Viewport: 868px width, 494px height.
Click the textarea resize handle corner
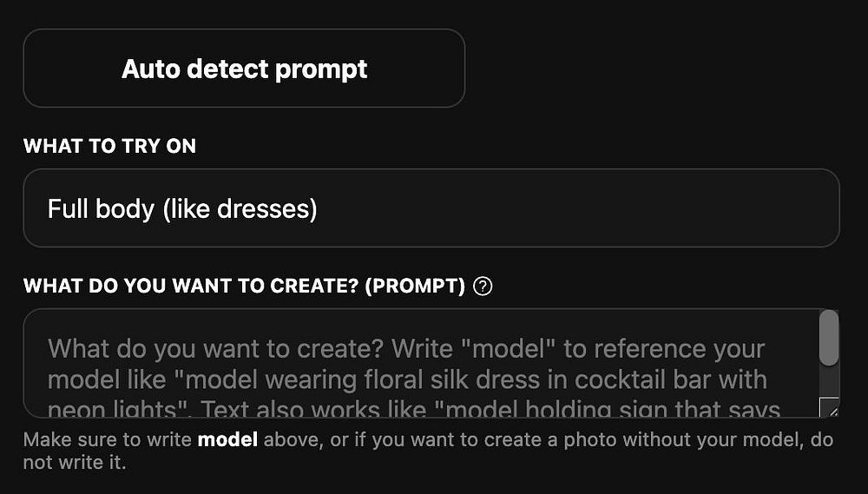pyautogui.click(x=830, y=408)
